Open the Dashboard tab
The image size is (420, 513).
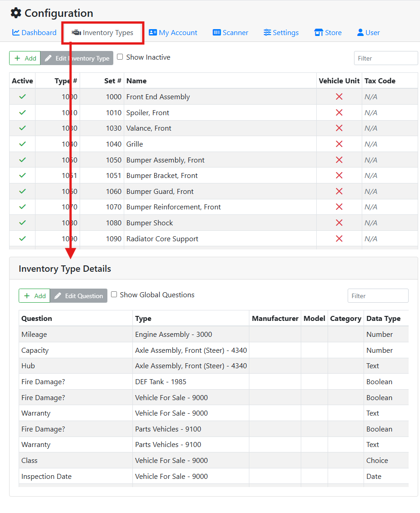tap(34, 32)
